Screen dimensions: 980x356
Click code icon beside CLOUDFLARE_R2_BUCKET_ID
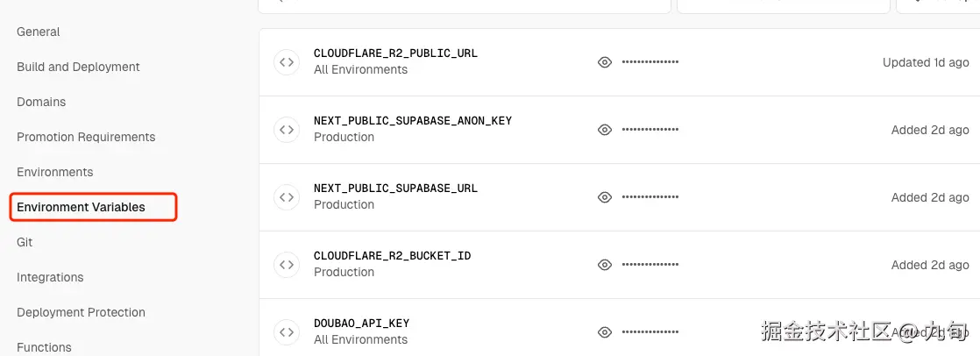pos(287,265)
